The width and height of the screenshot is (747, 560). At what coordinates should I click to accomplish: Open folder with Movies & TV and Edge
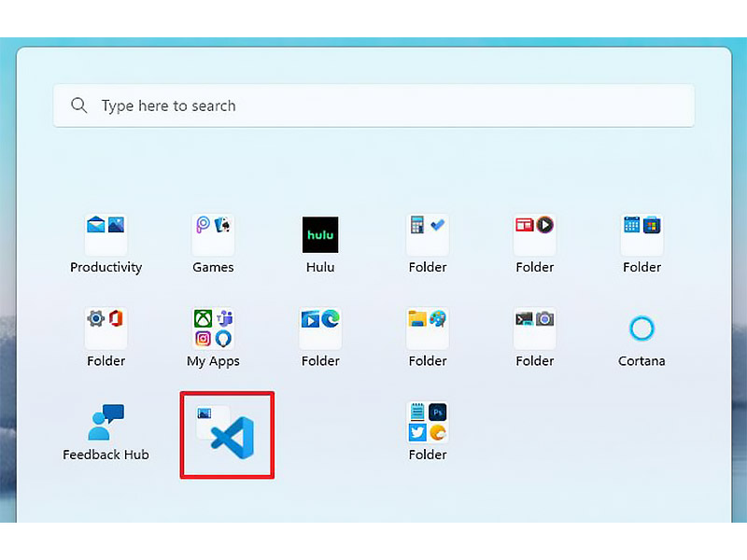(x=320, y=329)
